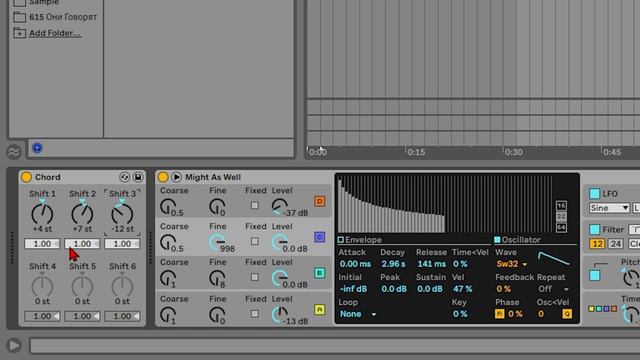Viewport: 640px width, 360px height.
Task: Click the 615 Они Говорят folder icon
Action: [x=19, y=17]
